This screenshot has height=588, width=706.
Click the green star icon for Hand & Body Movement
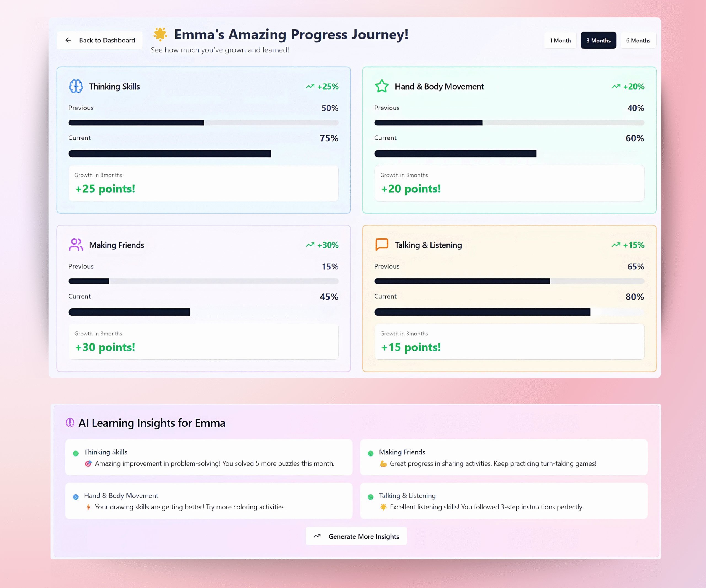382,86
